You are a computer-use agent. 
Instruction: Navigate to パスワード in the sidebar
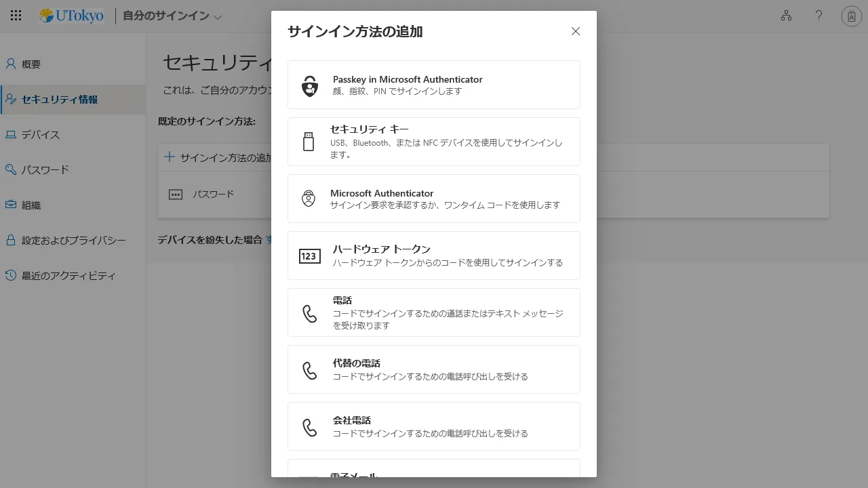click(45, 170)
